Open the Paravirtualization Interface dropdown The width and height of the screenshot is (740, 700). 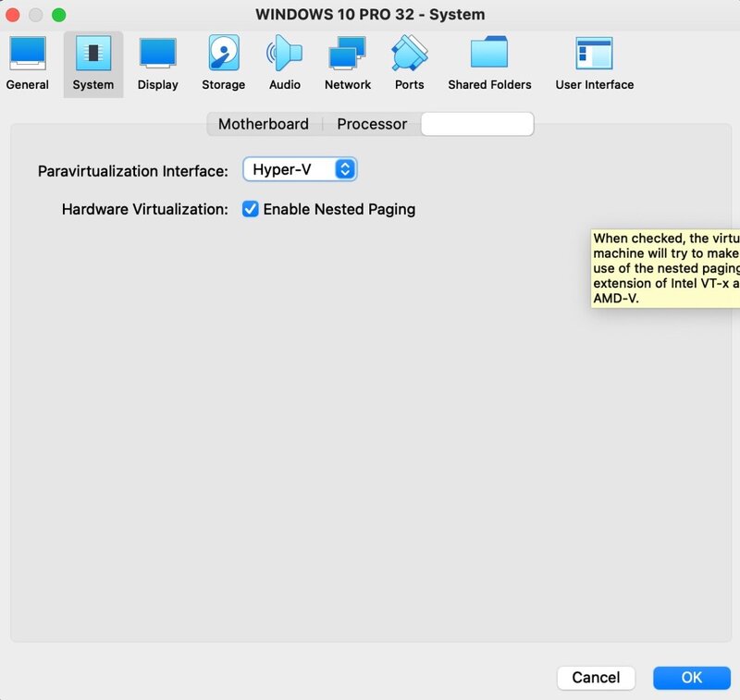click(x=300, y=169)
